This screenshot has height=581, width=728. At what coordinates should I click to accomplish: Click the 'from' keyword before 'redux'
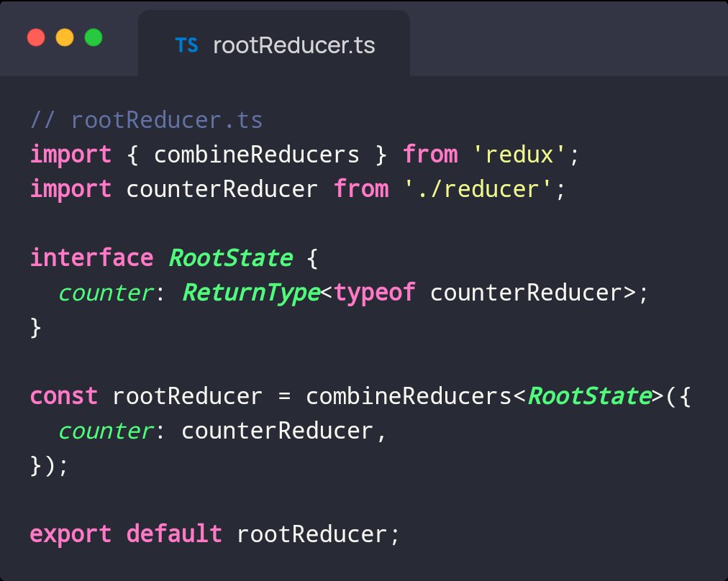430,155
